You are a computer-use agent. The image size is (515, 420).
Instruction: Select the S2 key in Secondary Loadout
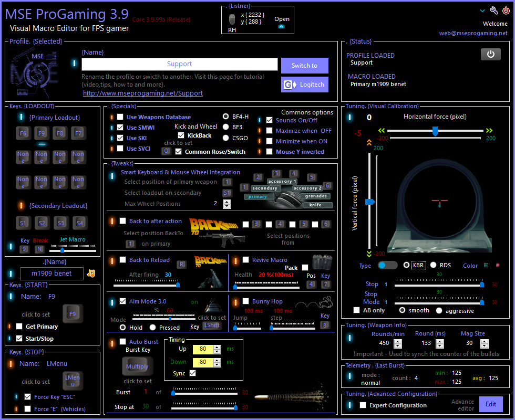tap(42, 223)
